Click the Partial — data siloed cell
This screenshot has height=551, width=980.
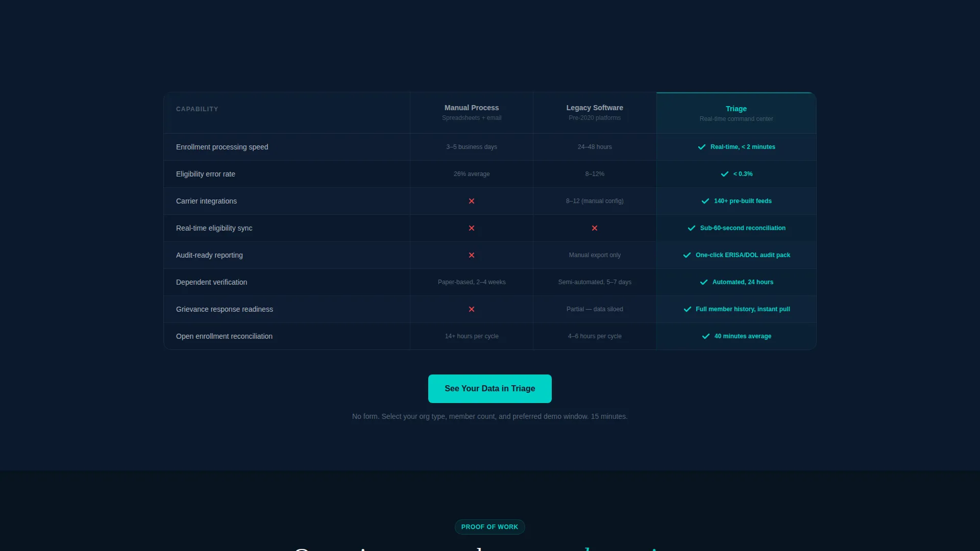coord(595,309)
